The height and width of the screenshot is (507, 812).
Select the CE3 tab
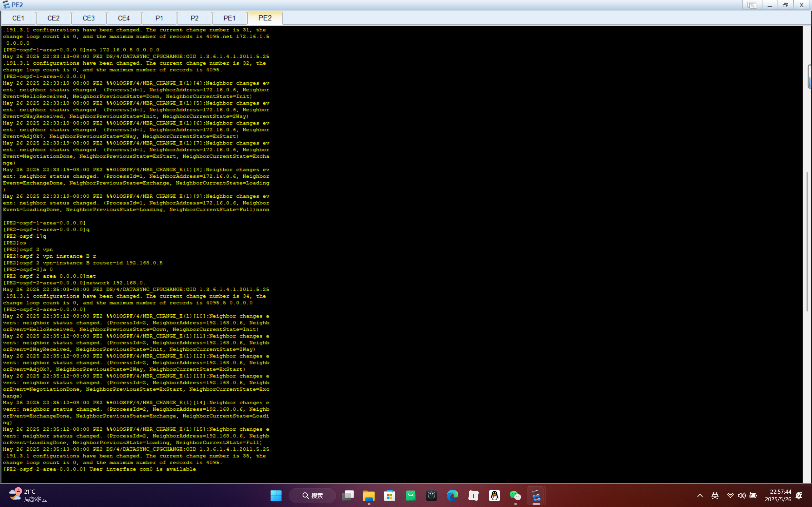click(x=88, y=18)
